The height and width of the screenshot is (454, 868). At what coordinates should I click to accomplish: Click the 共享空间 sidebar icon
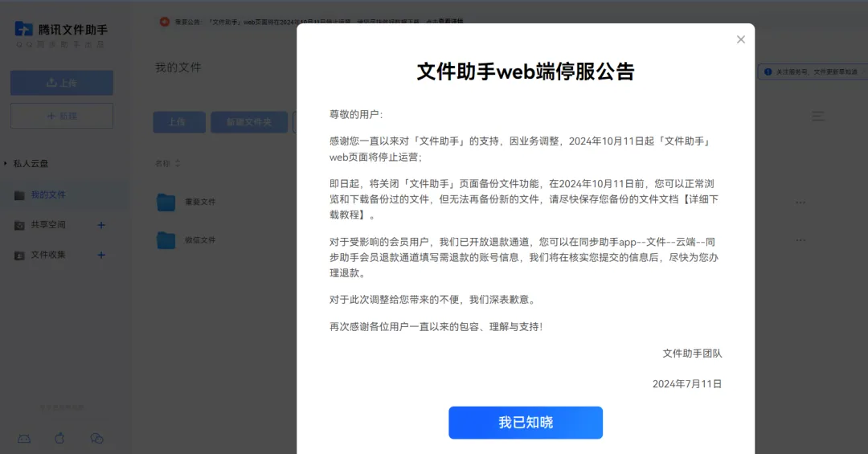(19, 225)
